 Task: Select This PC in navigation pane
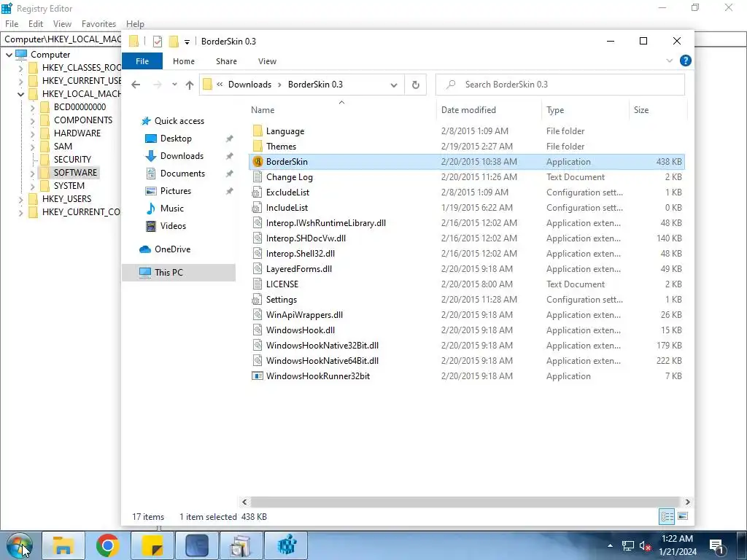[x=179, y=273]
